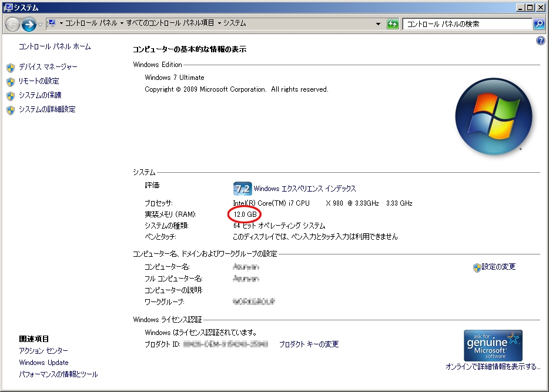Image resolution: width=549 pixels, height=392 pixels.
Task: Click the ペン入力とタッチ入力は利用できません text
Action: click(x=344, y=237)
